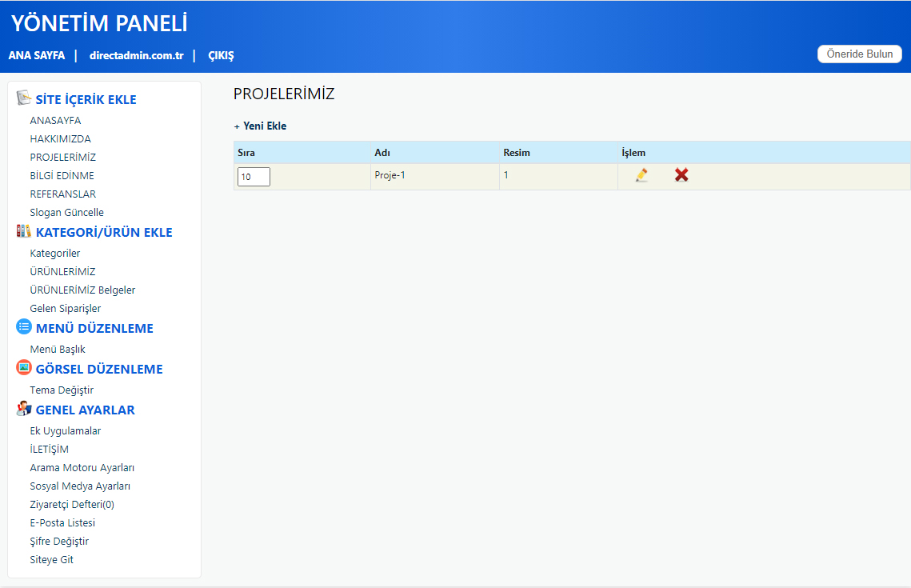Image resolution: width=911 pixels, height=588 pixels.
Task: Select ÇIKIŞ to log out
Action: point(221,56)
